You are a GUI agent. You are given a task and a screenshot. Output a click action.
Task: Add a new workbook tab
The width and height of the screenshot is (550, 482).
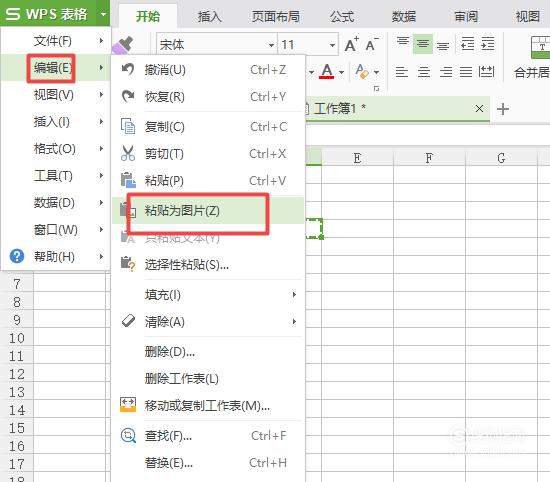(x=503, y=109)
